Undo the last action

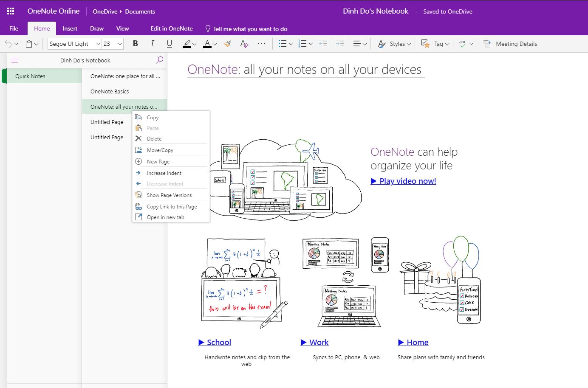click(7, 43)
